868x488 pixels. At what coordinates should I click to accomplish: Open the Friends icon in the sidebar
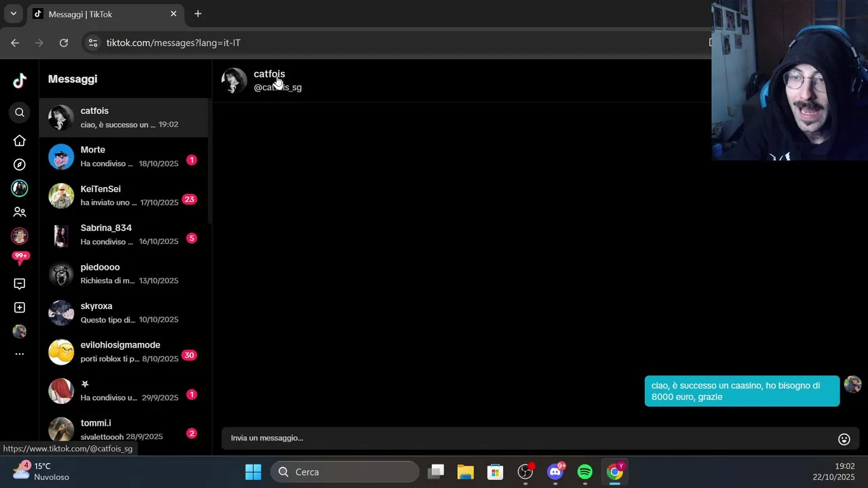tap(20, 212)
